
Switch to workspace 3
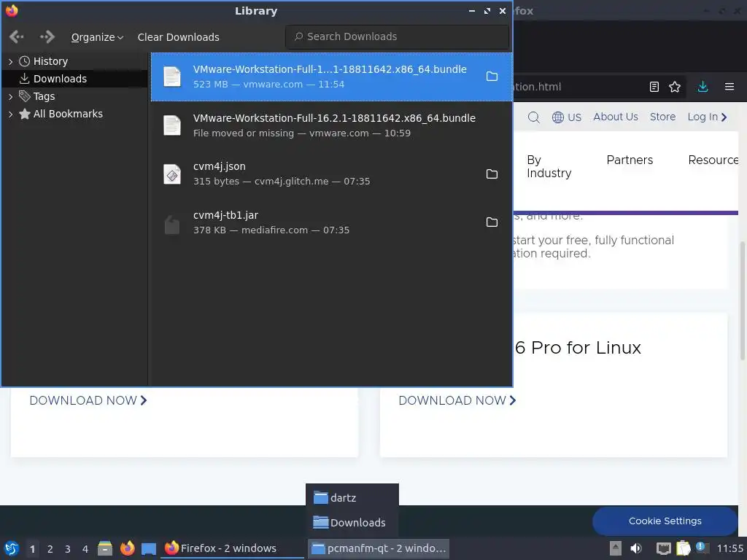pos(68,549)
